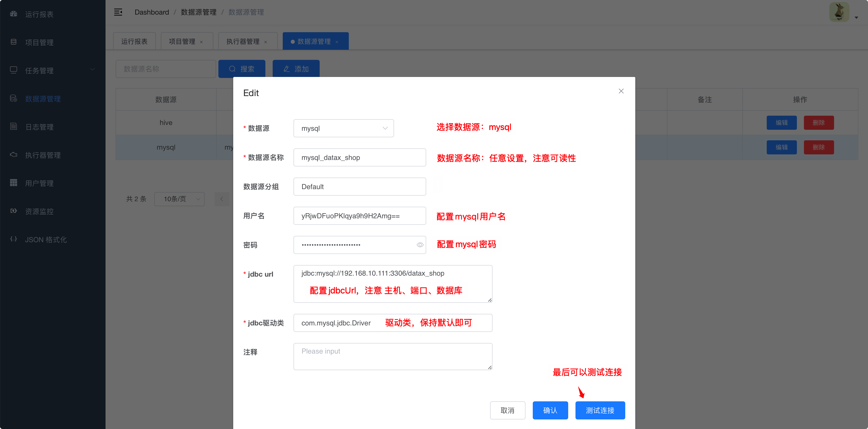Click 项目管理 sidebar icon
The height and width of the screenshot is (429, 868).
pyautogui.click(x=14, y=42)
